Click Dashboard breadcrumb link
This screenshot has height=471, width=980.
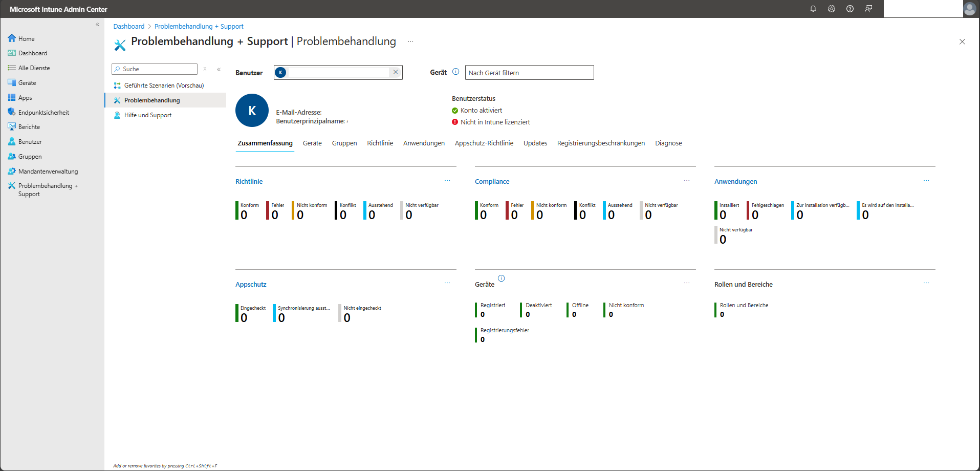(x=129, y=27)
